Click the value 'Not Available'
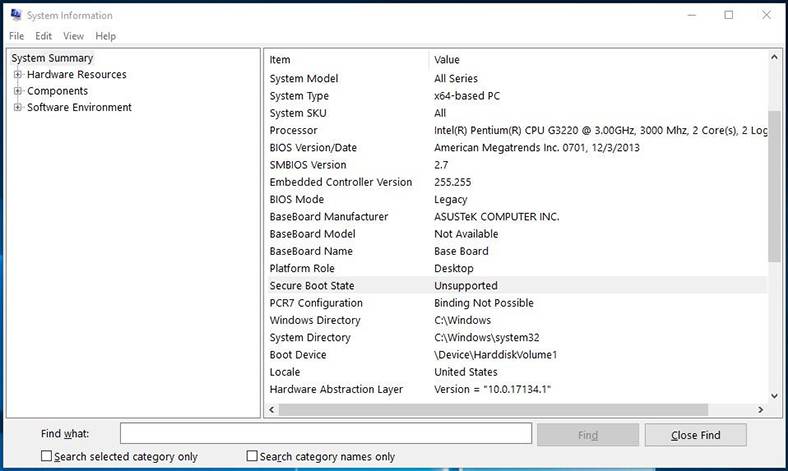 [x=466, y=234]
